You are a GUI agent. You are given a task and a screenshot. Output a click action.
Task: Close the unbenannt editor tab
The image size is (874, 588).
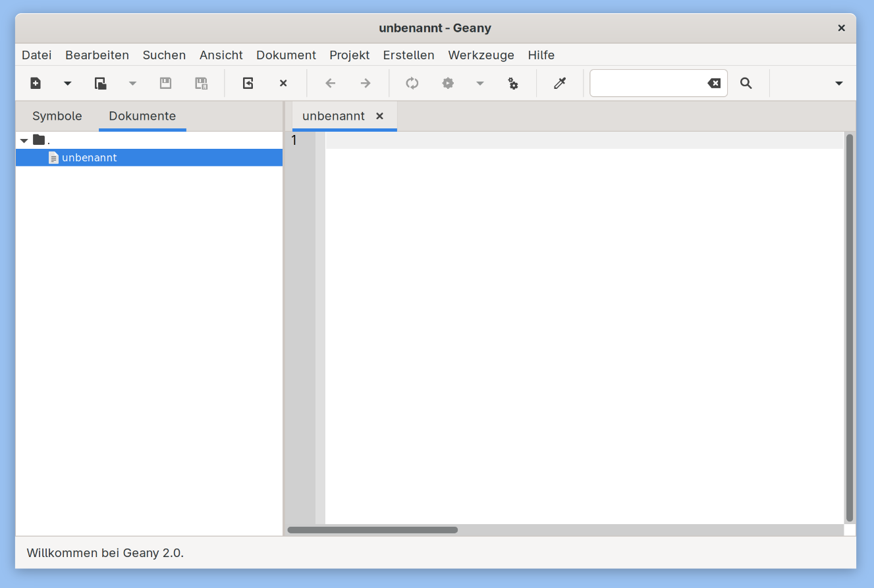[x=379, y=116]
